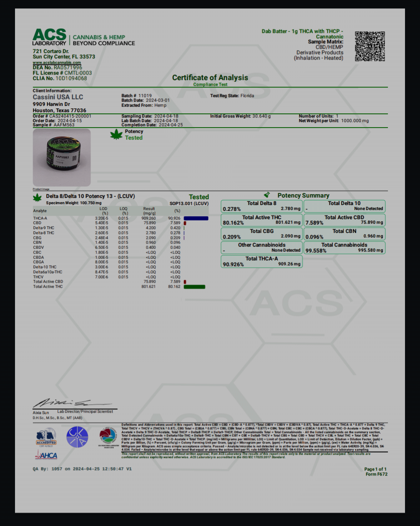Select the Total Active THC summary box

coord(262,220)
